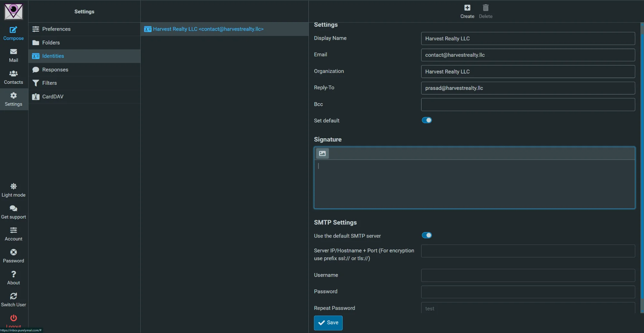This screenshot has height=333, width=644.
Task: Click the Save button
Action: (x=328, y=323)
